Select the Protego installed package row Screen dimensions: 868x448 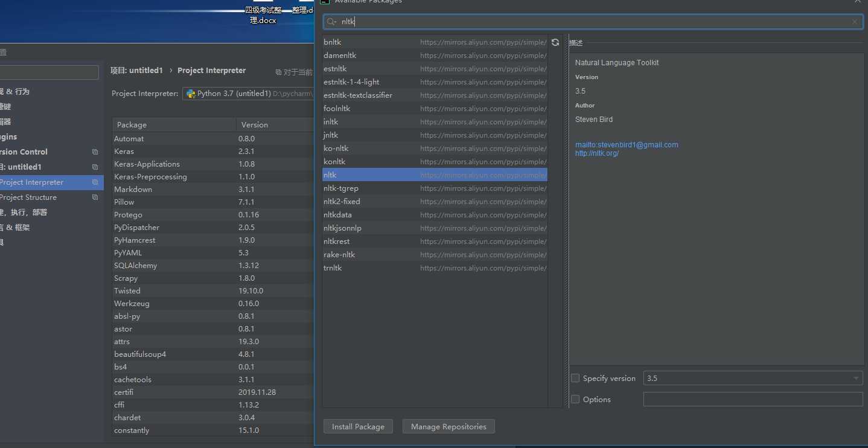213,215
